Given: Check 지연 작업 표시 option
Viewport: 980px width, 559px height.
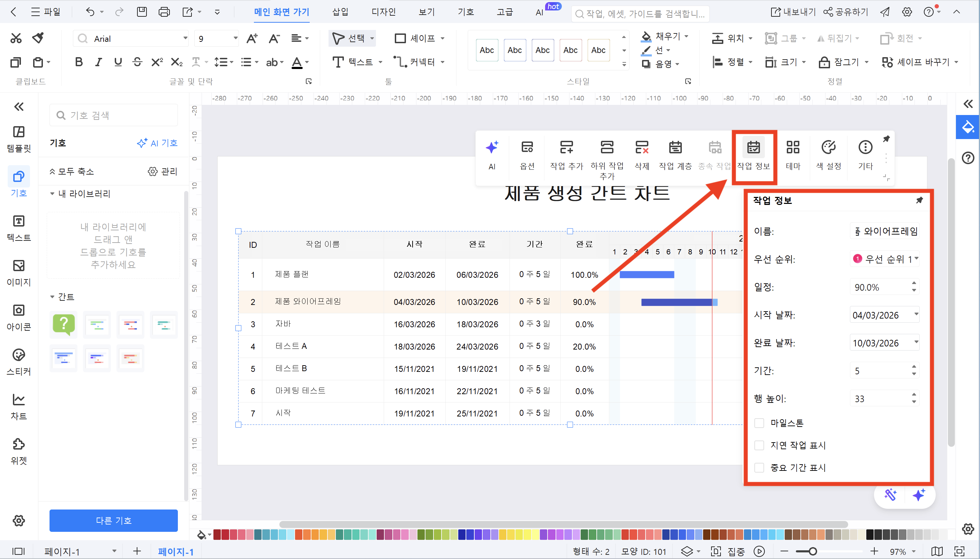Looking at the screenshot, I should tap(760, 445).
